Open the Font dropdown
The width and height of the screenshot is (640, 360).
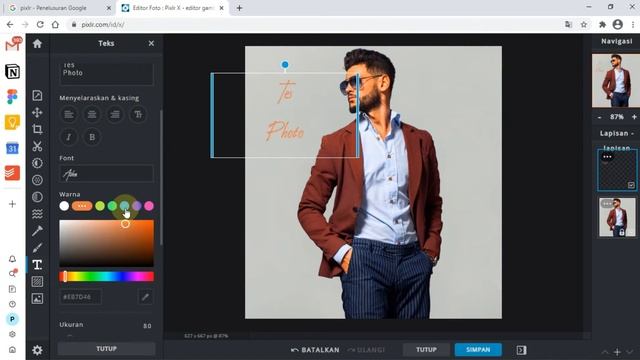click(106, 174)
